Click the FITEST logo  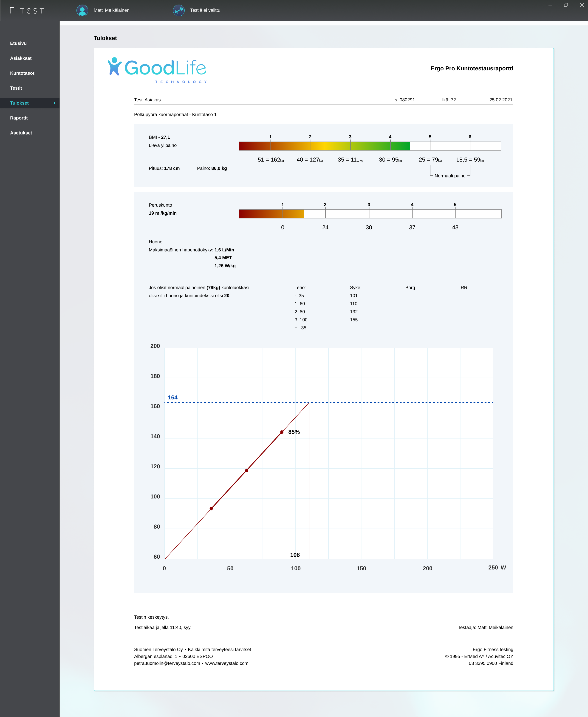tap(27, 11)
